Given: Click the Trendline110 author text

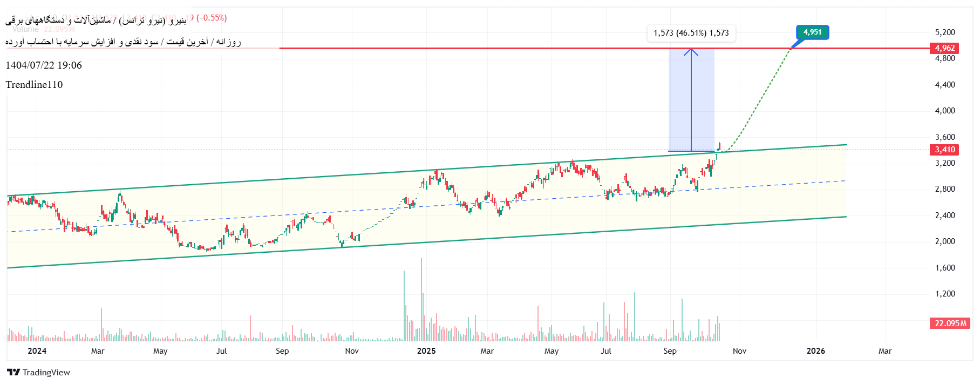Looking at the screenshot, I should 34,85.
